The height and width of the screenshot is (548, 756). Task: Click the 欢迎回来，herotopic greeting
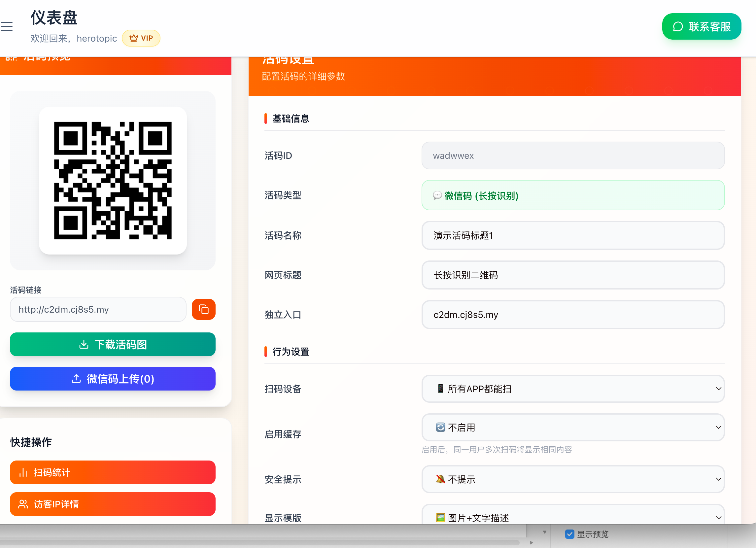74,38
